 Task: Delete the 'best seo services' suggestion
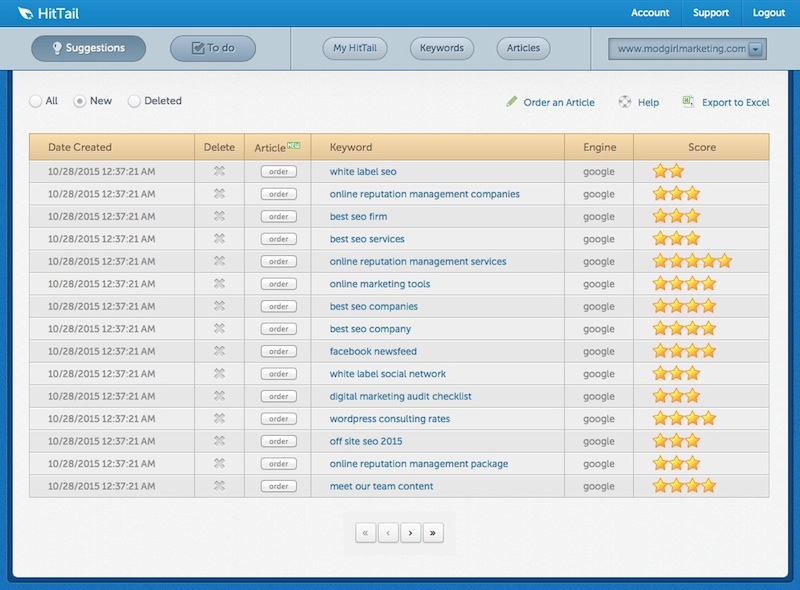219,238
